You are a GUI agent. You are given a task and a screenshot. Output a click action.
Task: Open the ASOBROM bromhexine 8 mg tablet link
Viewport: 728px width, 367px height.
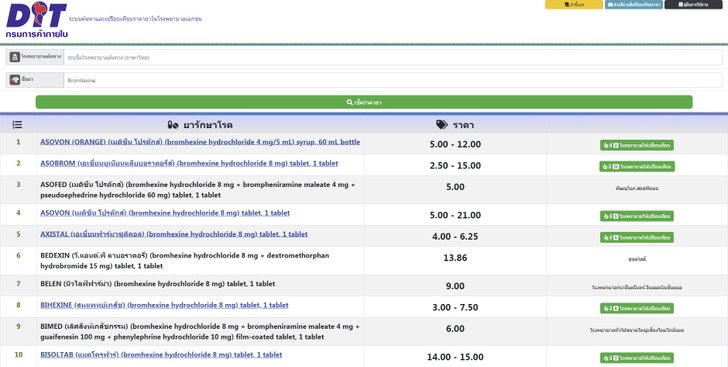click(x=189, y=164)
